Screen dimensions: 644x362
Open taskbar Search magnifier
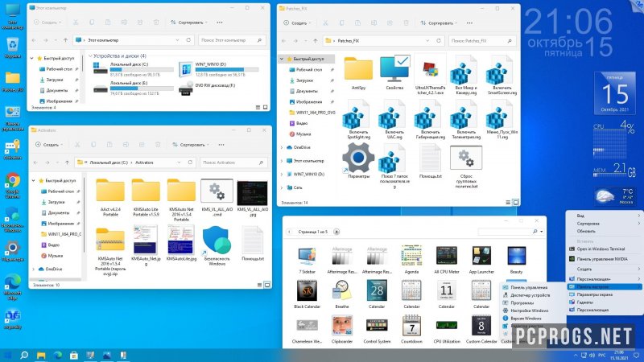pyautogui.click(x=24, y=355)
